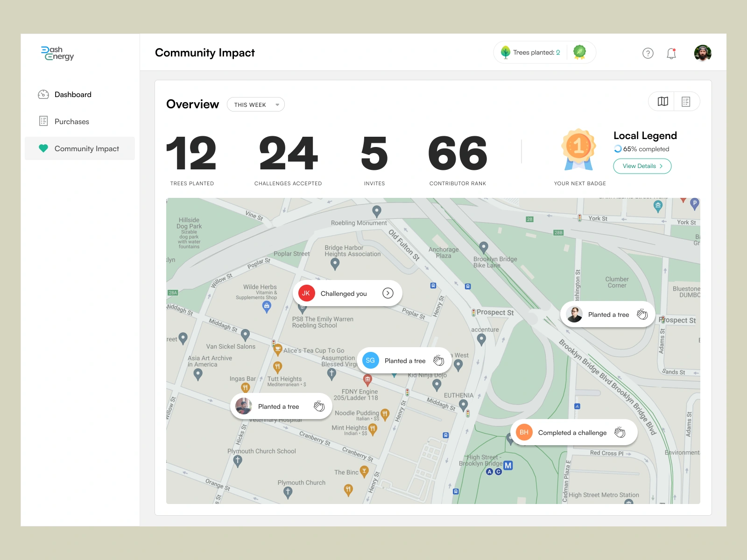
Task: Click the Plymouth Church School pin
Action: click(x=238, y=461)
